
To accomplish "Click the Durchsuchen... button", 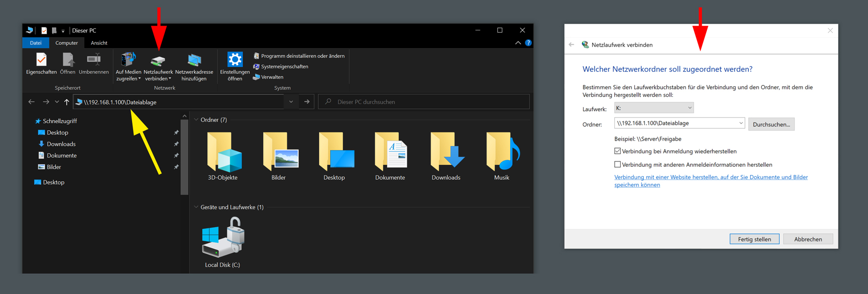I will pyautogui.click(x=771, y=124).
